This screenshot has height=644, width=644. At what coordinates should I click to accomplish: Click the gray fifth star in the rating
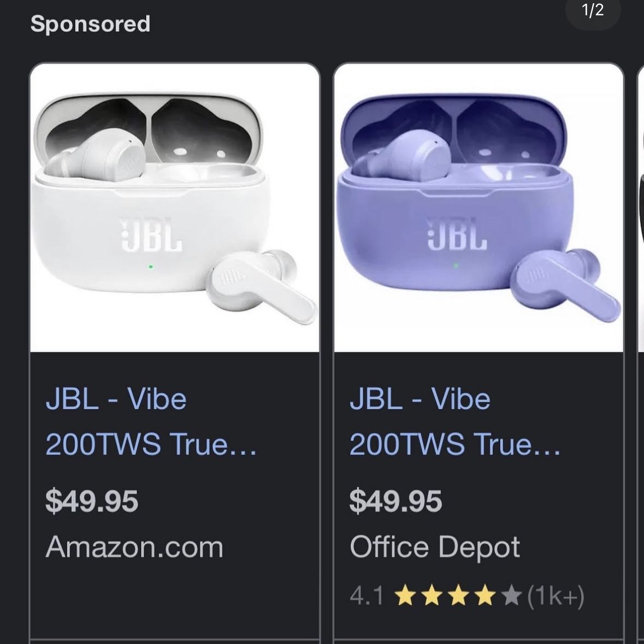[511, 595]
